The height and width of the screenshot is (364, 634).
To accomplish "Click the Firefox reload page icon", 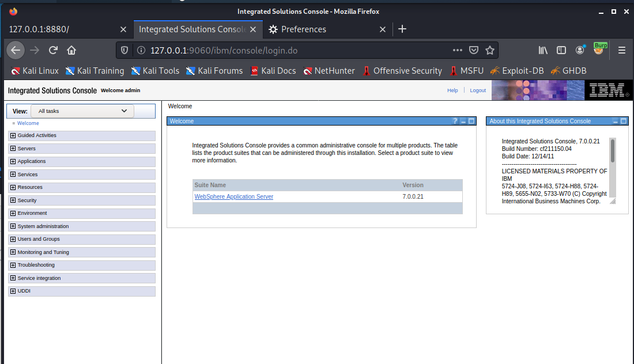I will point(53,50).
